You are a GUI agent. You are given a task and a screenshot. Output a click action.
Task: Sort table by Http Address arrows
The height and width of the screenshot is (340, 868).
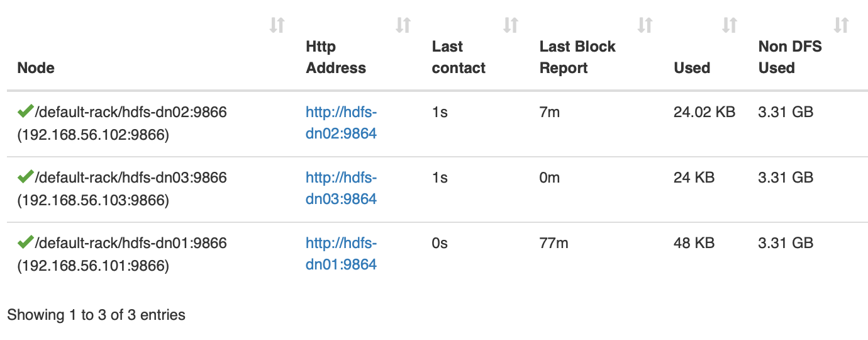pos(403,25)
